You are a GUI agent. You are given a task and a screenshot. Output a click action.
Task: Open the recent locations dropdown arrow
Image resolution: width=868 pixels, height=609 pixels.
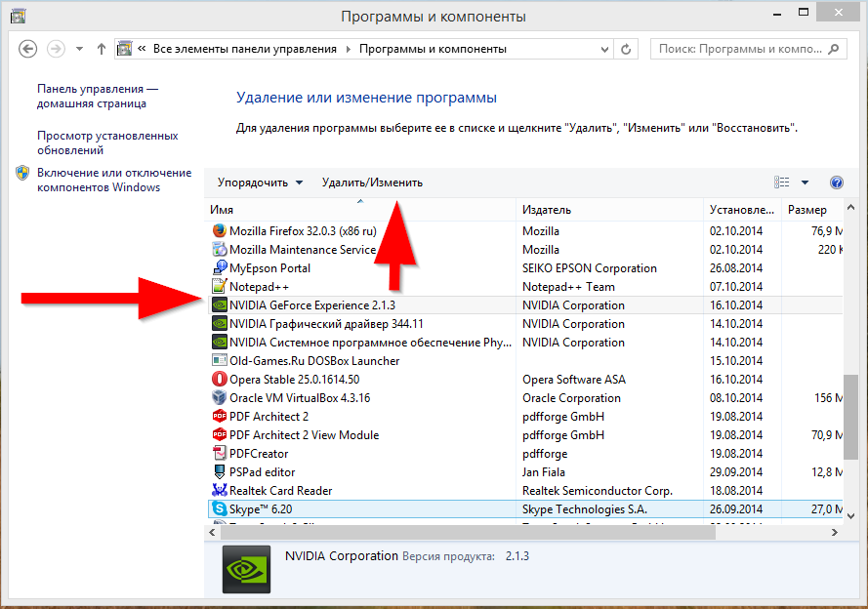[x=80, y=49]
